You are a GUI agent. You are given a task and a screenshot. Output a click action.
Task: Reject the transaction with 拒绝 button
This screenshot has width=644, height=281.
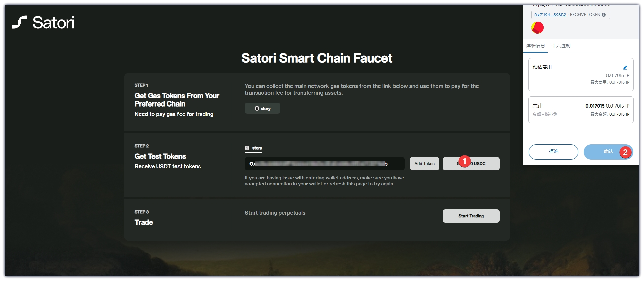(x=553, y=152)
